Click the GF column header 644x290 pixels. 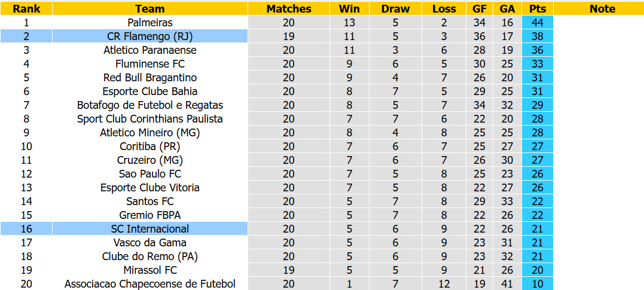[480, 8]
